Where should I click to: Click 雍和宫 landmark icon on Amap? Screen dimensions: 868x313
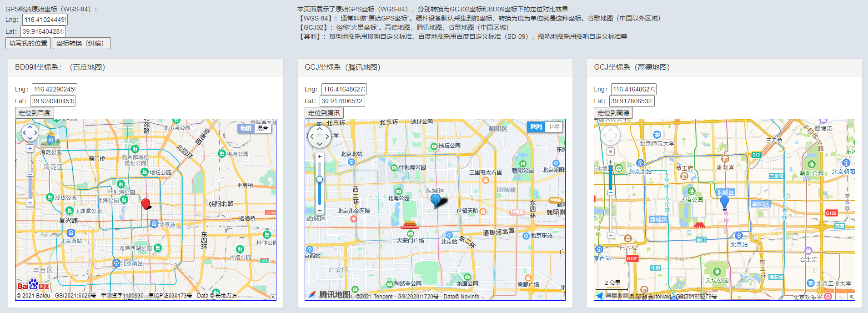(725, 159)
